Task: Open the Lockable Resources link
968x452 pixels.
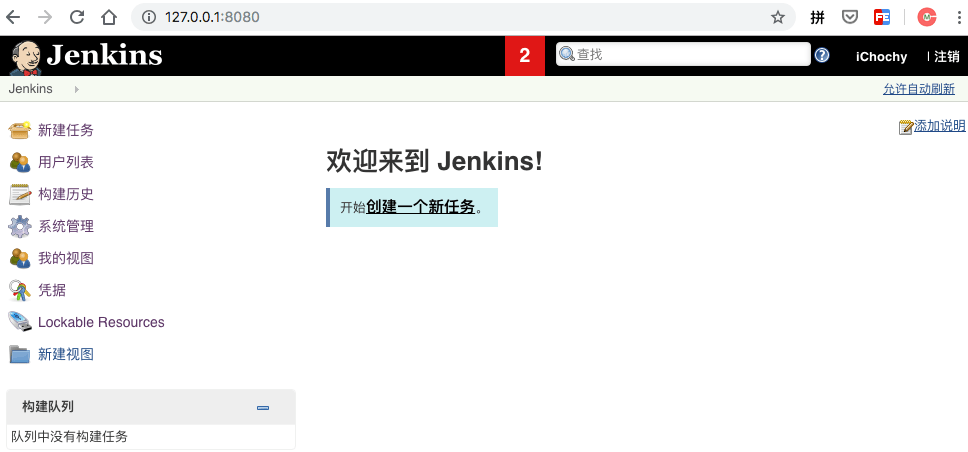Action: (101, 322)
